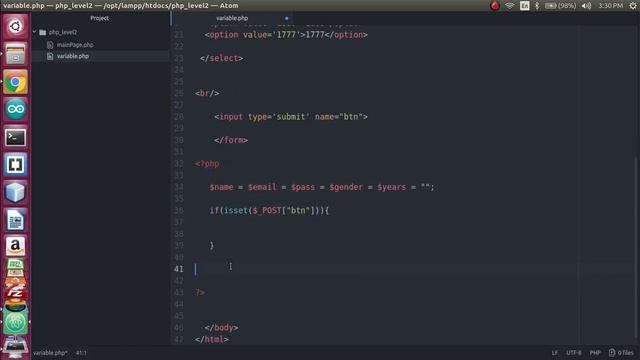Open the Arduino IDE dock icon
Screen dimensions: 640x360
pos(16,109)
